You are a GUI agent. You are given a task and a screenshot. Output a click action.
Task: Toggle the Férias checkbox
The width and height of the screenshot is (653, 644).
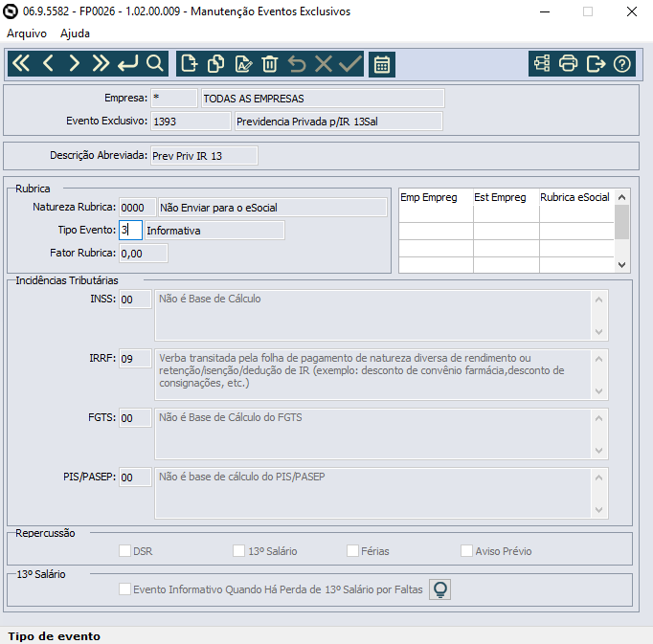(352, 551)
